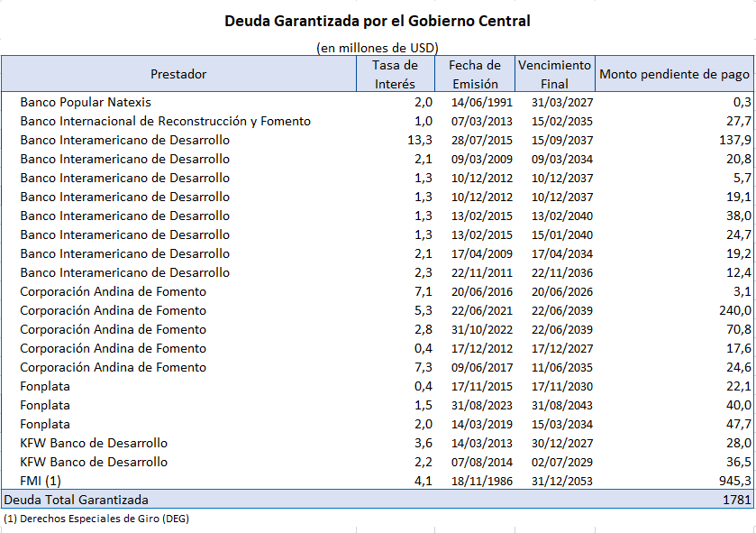Select the maturity date 15/01/2040

tap(562, 234)
